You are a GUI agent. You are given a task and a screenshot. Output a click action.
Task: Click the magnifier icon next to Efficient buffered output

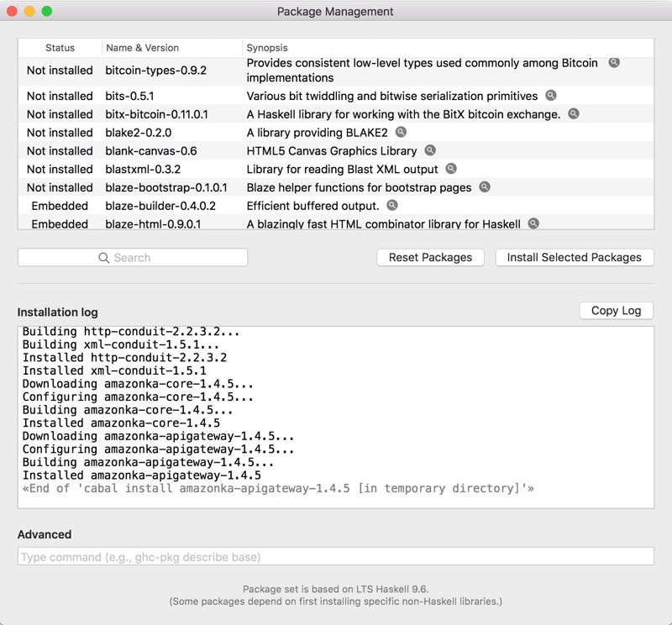pyautogui.click(x=392, y=205)
